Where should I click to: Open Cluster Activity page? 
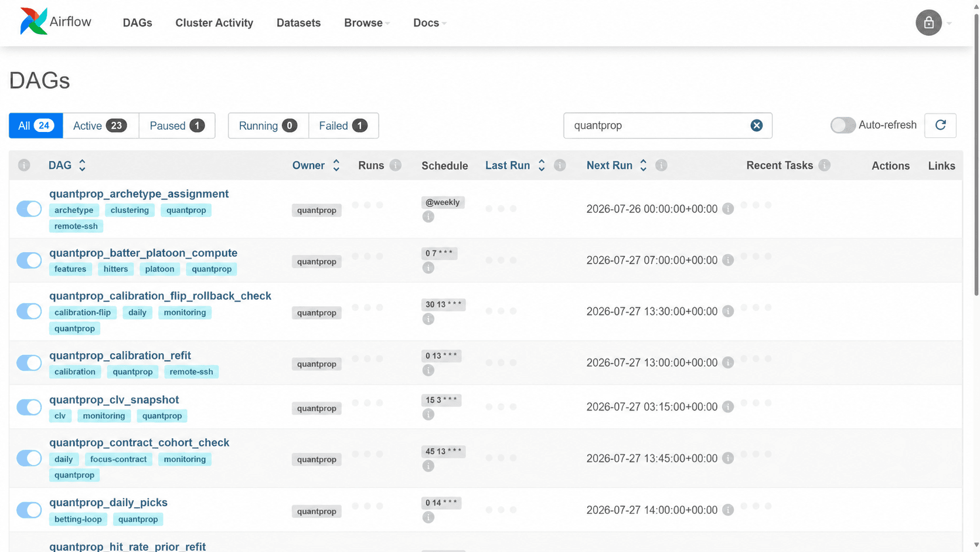click(x=215, y=23)
